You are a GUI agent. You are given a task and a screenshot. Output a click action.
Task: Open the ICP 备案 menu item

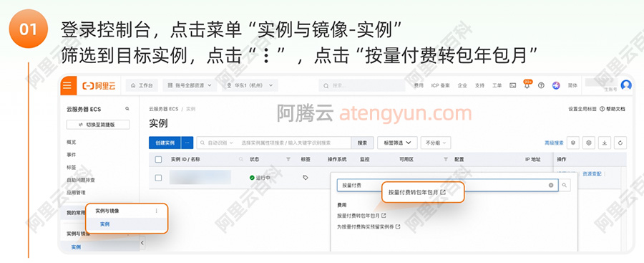click(x=440, y=85)
